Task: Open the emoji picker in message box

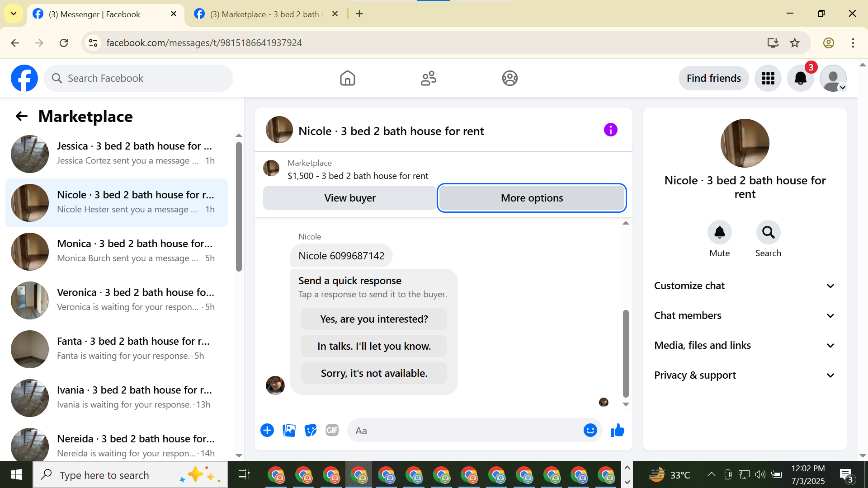Action: point(590,431)
